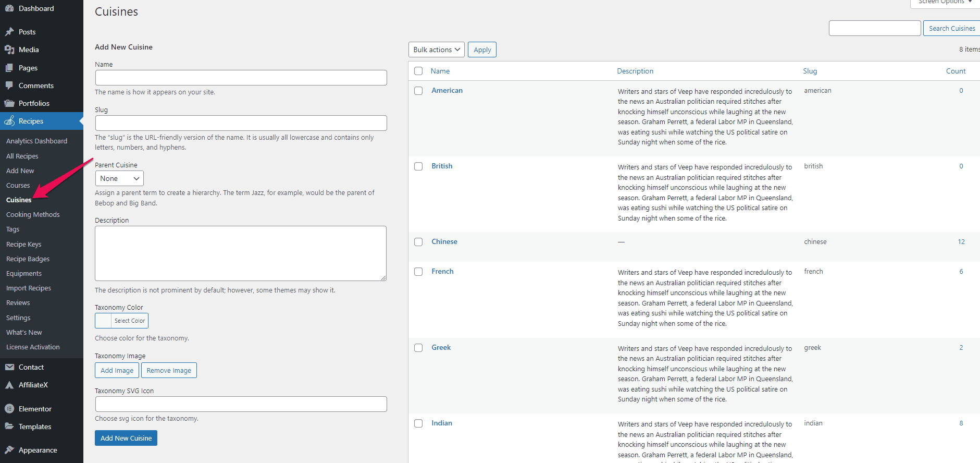The width and height of the screenshot is (980, 463).
Task: Focus the Taxonomy SVG Icon field
Action: (x=241, y=404)
